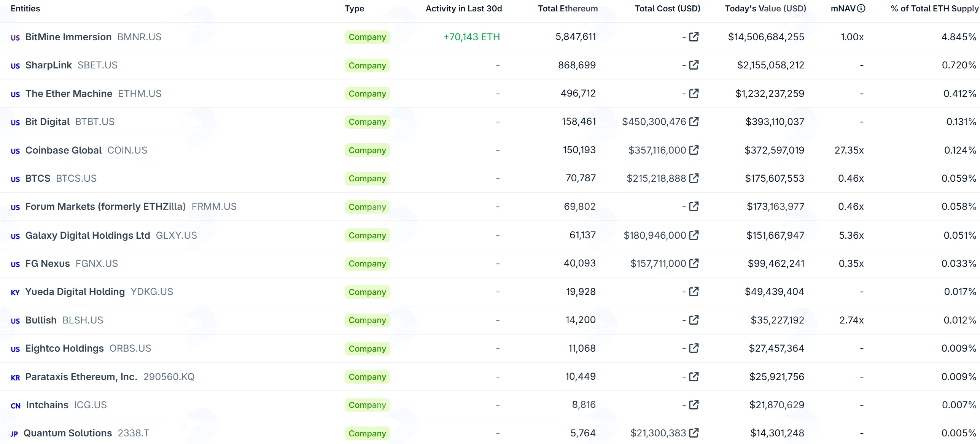Open Parataxis Ethereum cost source link icon

point(694,376)
